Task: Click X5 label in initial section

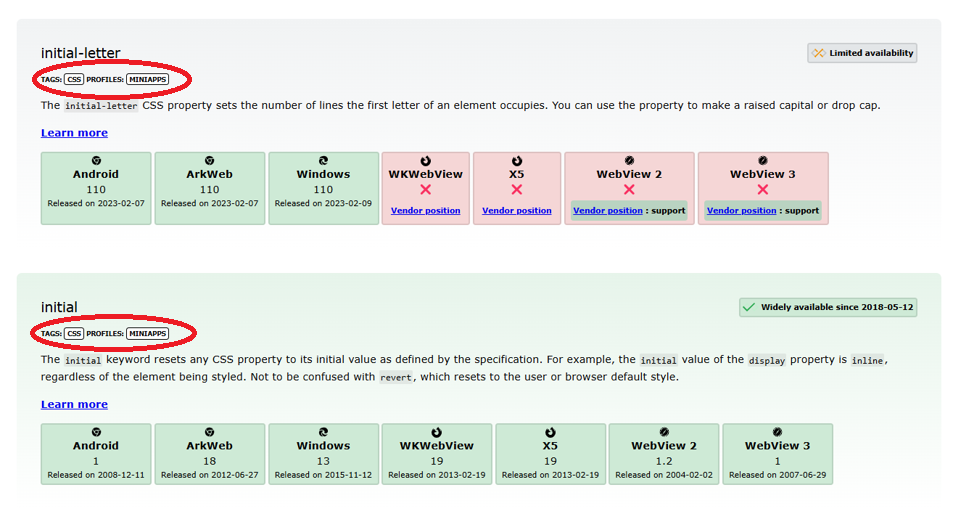Action: coord(550,445)
